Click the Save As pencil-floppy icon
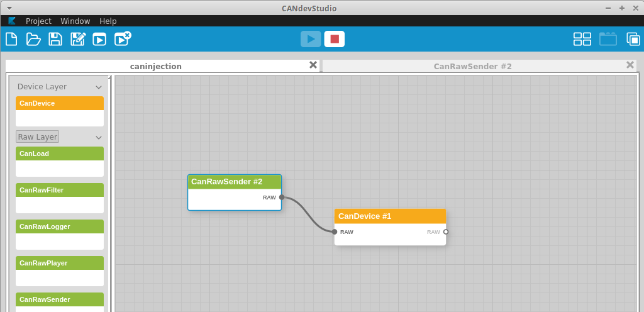This screenshot has height=312, width=644. (77, 39)
